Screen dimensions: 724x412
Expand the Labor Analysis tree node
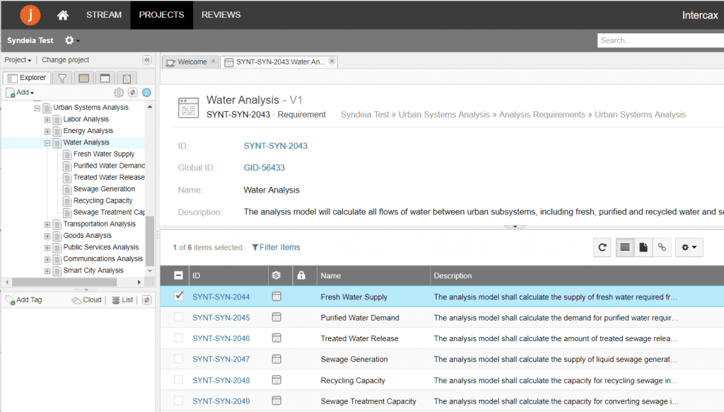[47, 120]
